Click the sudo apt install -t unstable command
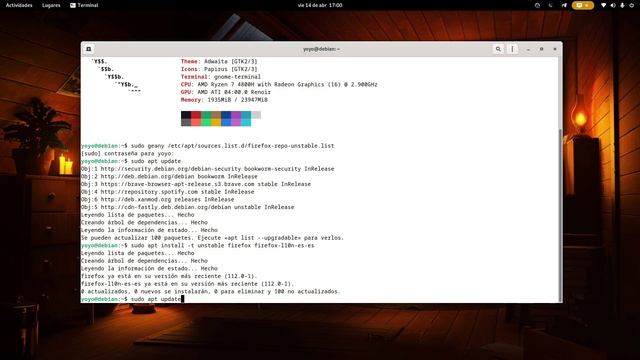The width and height of the screenshot is (640, 360). (198, 245)
